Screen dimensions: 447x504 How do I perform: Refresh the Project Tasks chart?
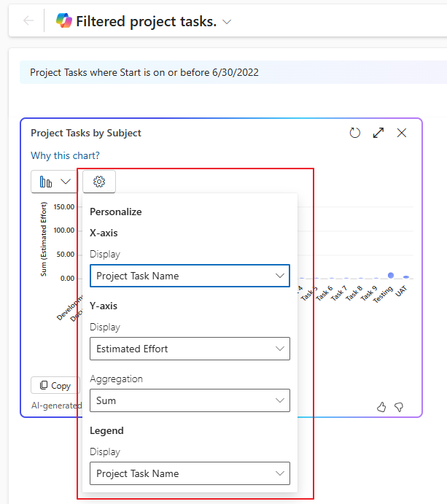coord(355,133)
